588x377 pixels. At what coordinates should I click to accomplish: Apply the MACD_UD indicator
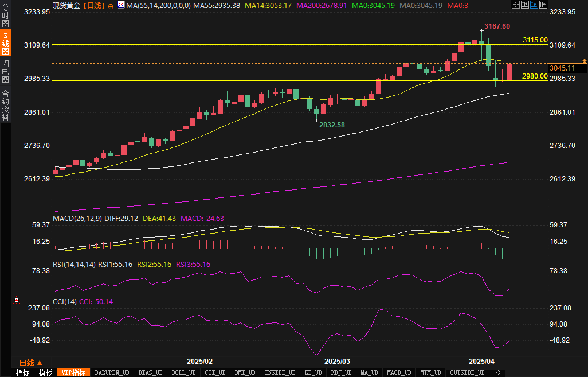(x=399, y=372)
